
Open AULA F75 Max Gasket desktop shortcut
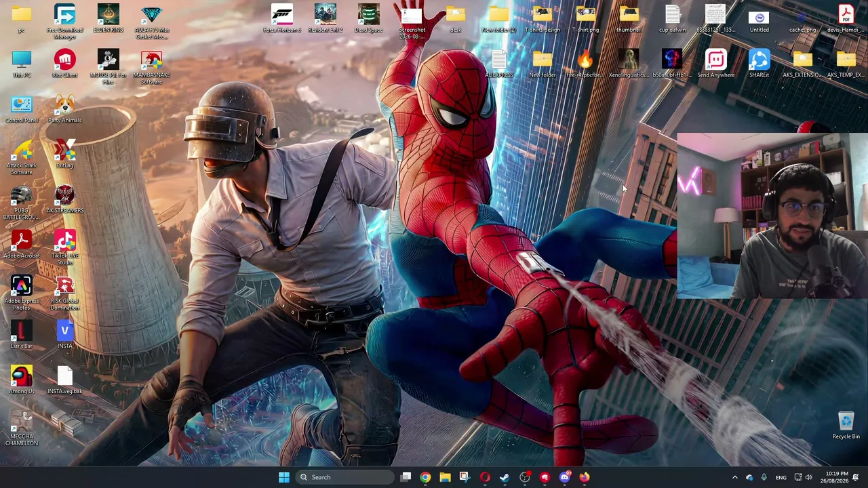point(152,21)
